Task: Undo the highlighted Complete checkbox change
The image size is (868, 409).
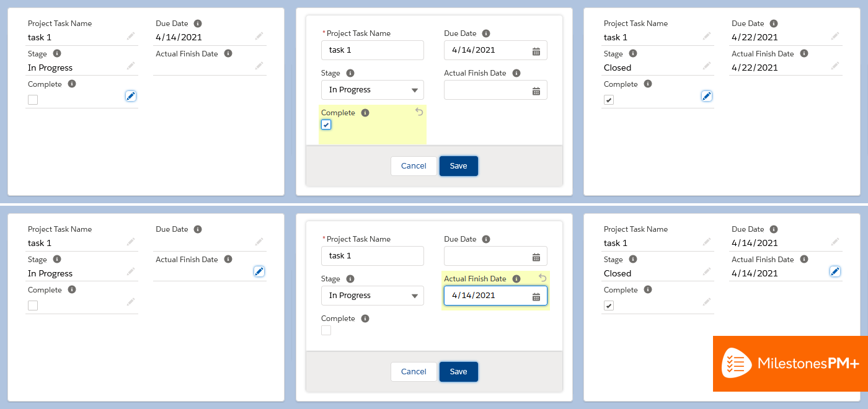Action: [419, 112]
